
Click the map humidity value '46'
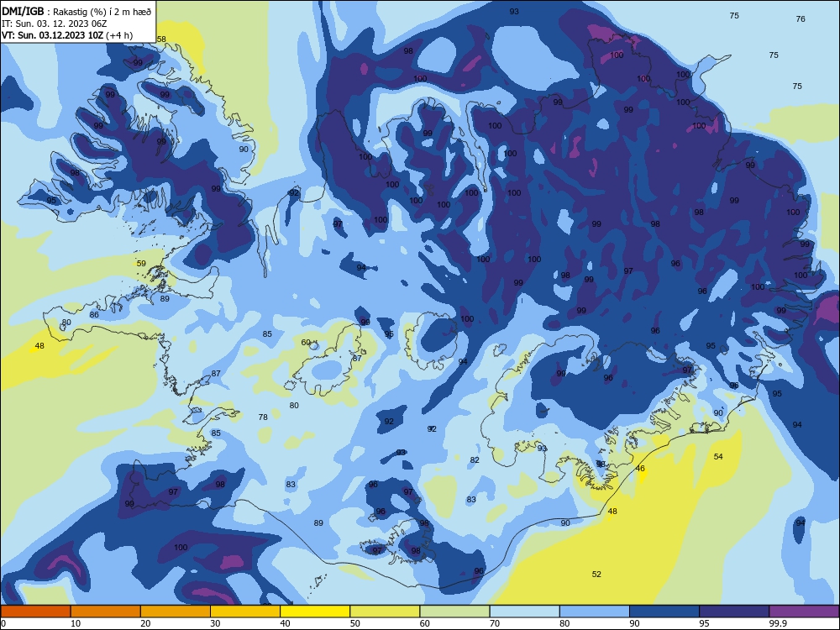[639, 468]
